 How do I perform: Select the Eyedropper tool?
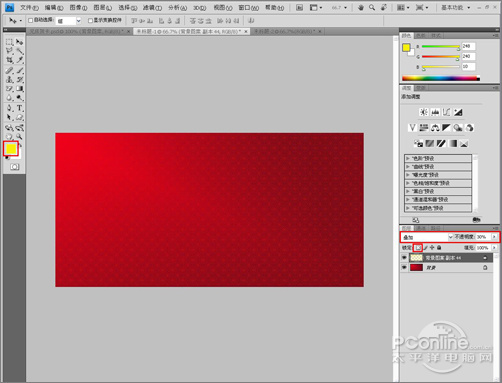coord(20,60)
